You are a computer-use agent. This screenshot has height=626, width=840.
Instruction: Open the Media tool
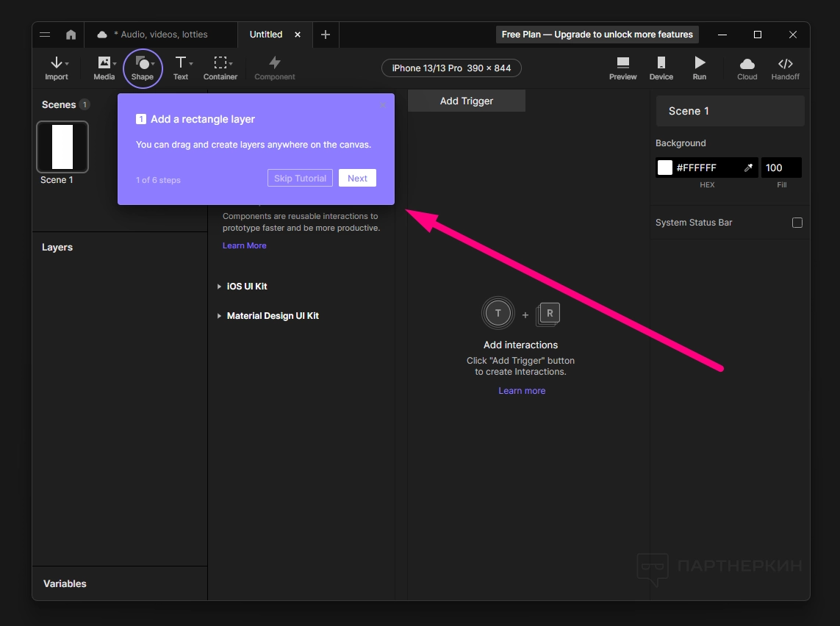point(104,64)
